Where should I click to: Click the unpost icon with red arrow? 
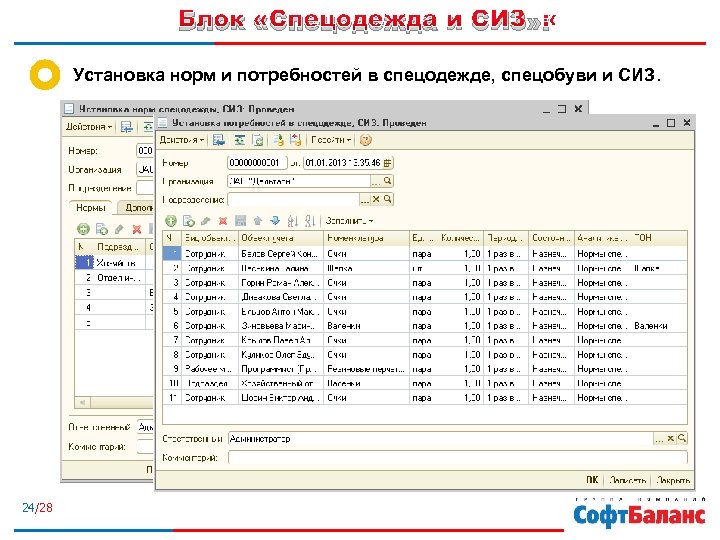coord(295,140)
